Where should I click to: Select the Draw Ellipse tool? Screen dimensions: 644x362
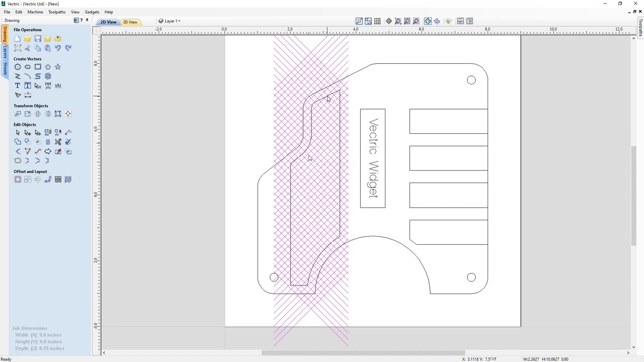[x=28, y=67]
